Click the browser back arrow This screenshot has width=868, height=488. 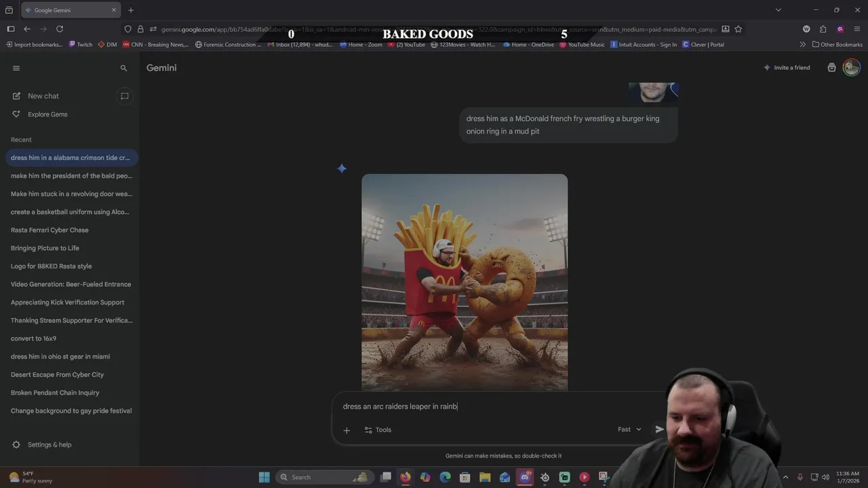click(x=27, y=29)
